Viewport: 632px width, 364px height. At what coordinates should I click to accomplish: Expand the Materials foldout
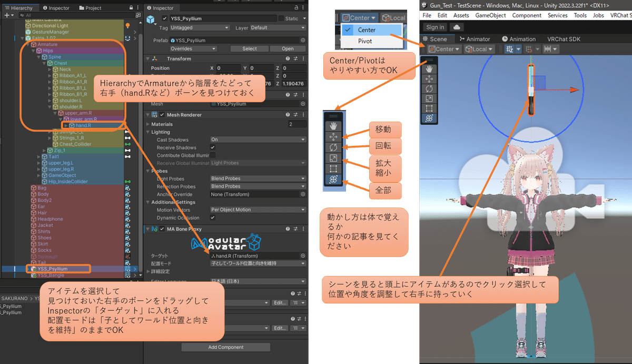pyautogui.click(x=148, y=124)
